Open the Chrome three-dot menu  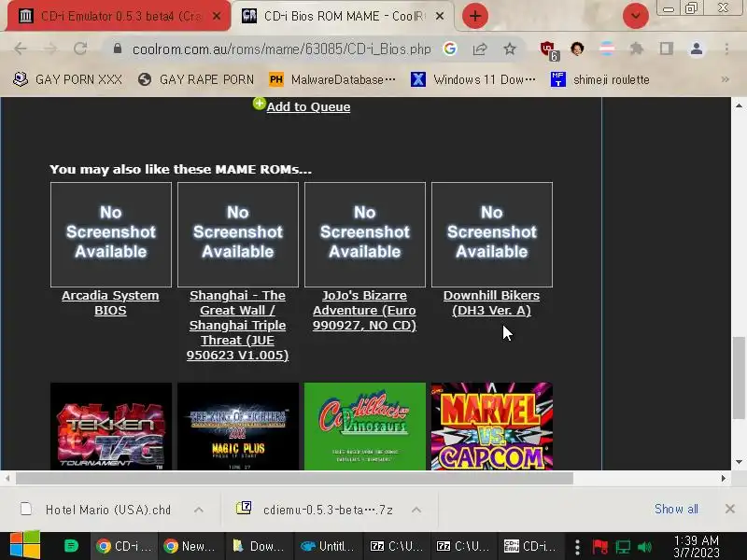726,49
